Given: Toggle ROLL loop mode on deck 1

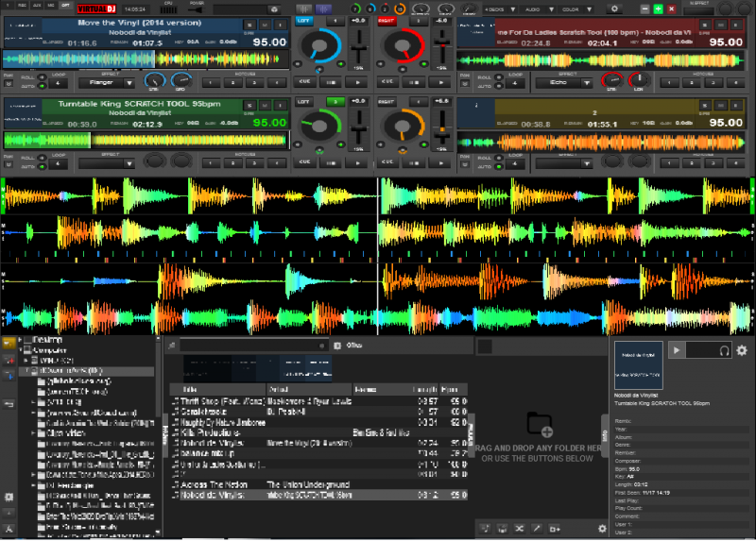Looking at the screenshot, I should (x=42, y=77).
